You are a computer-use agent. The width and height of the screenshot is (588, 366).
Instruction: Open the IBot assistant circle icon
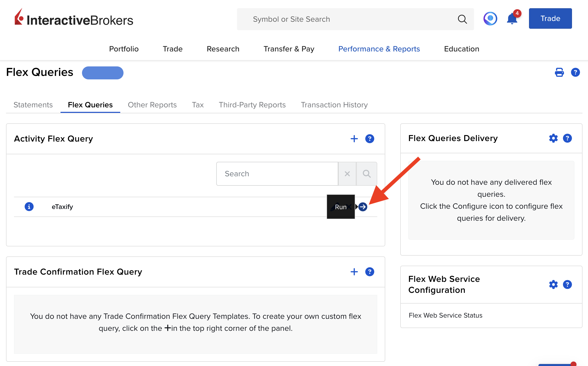(490, 19)
